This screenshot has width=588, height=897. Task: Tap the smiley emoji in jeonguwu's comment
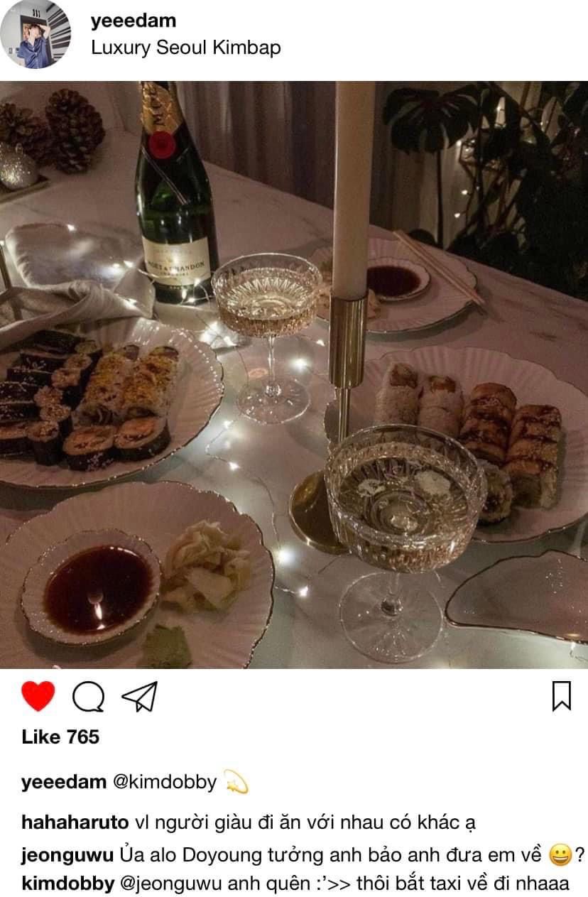click(x=561, y=856)
